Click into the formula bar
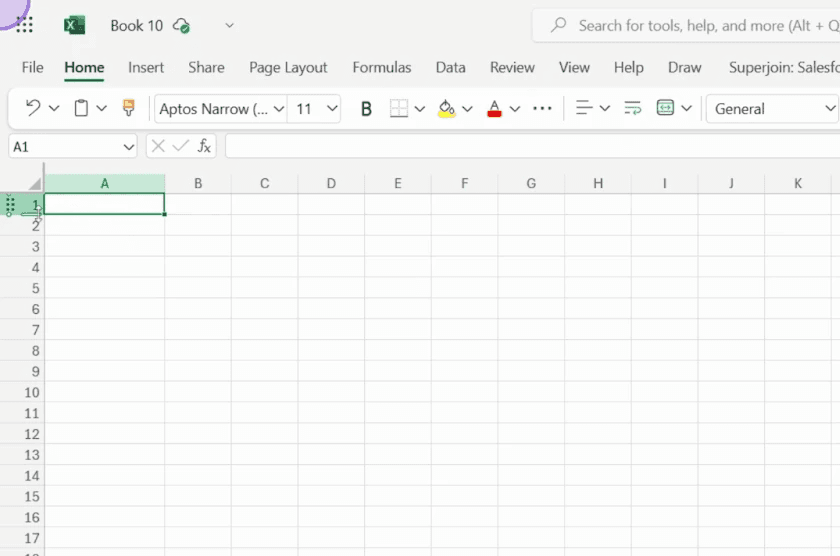This screenshot has width=840, height=556. coord(532,146)
